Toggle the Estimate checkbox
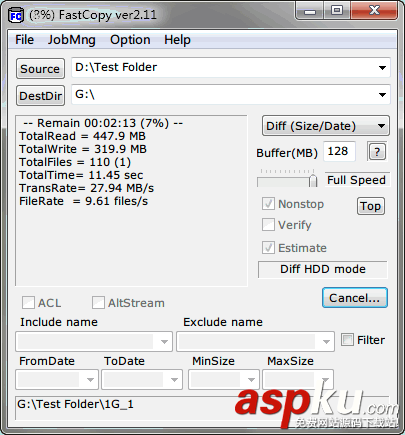The width and height of the screenshot is (405, 435). click(x=268, y=248)
